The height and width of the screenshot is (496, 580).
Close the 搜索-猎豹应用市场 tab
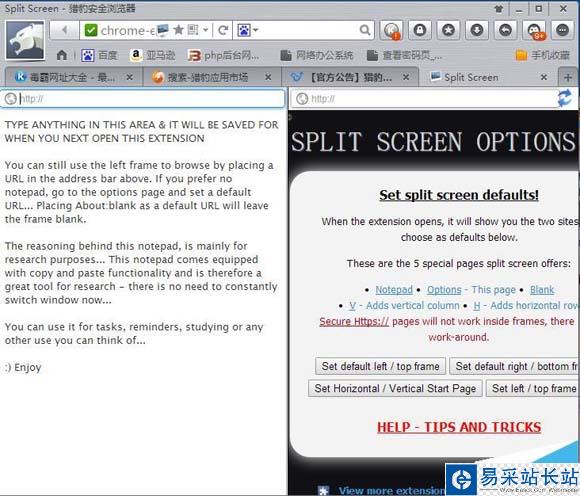click(268, 77)
